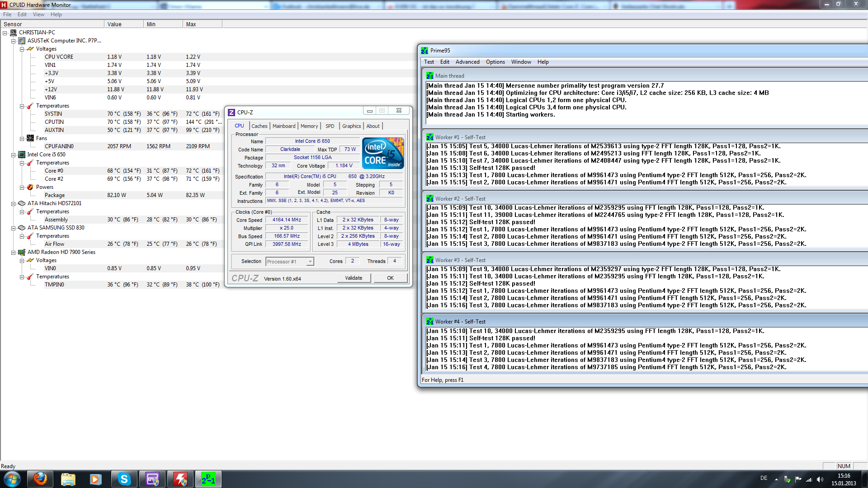Open the View menu in Hardware Monitor
The height and width of the screenshot is (488, 868).
click(x=38, y=14)
